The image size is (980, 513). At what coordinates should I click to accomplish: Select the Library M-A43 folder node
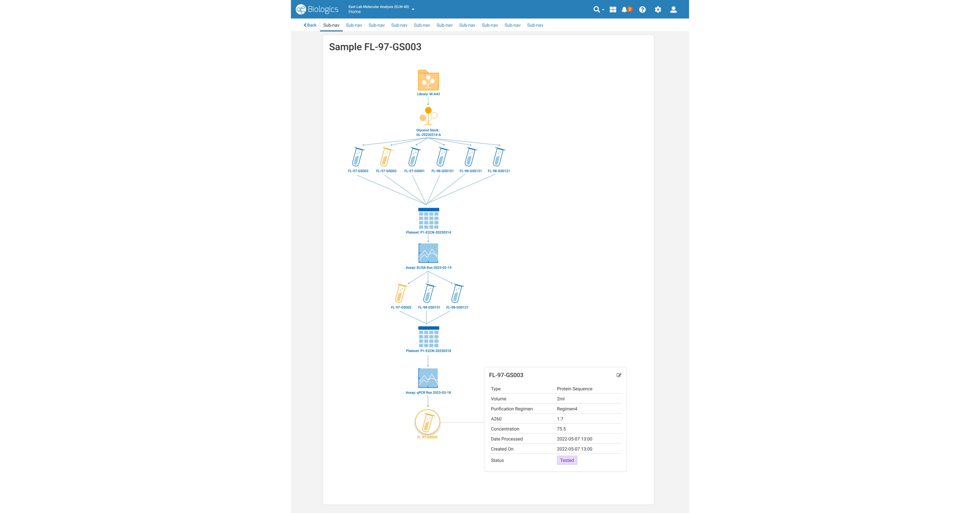point(428,80)
